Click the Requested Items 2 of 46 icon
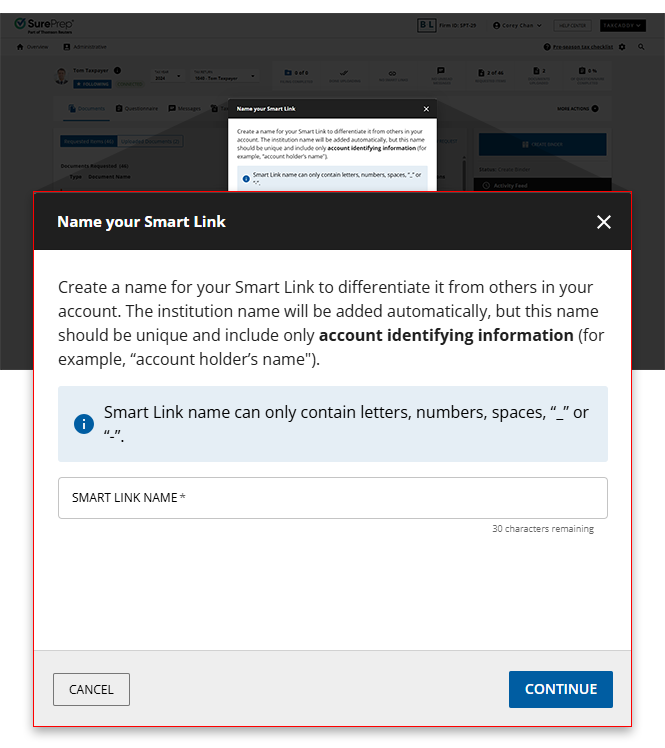The width and height of the screenshot is (665, 748). [481, 73]
